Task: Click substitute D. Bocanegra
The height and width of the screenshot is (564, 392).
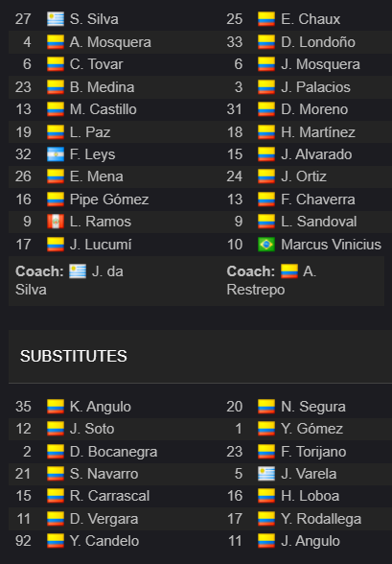Action: [x=113, y=452]
